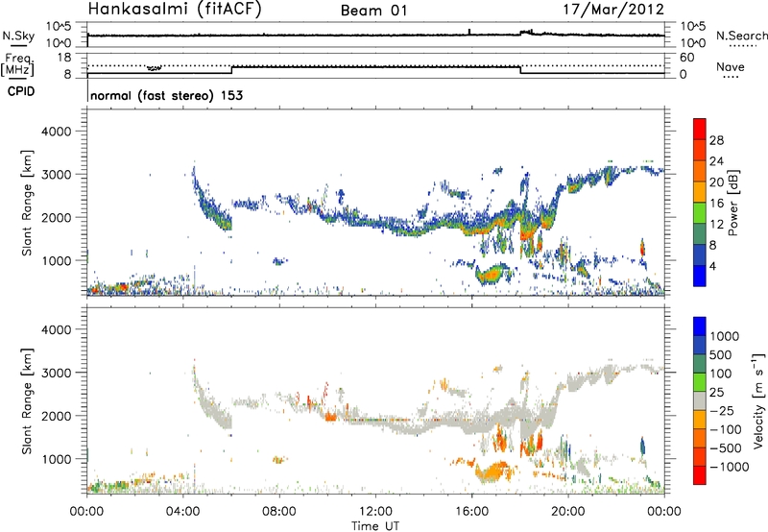Click the 28 tick on power scale
Image resolution: width=768 pixels, height=532 pixels.
(716, 140)
